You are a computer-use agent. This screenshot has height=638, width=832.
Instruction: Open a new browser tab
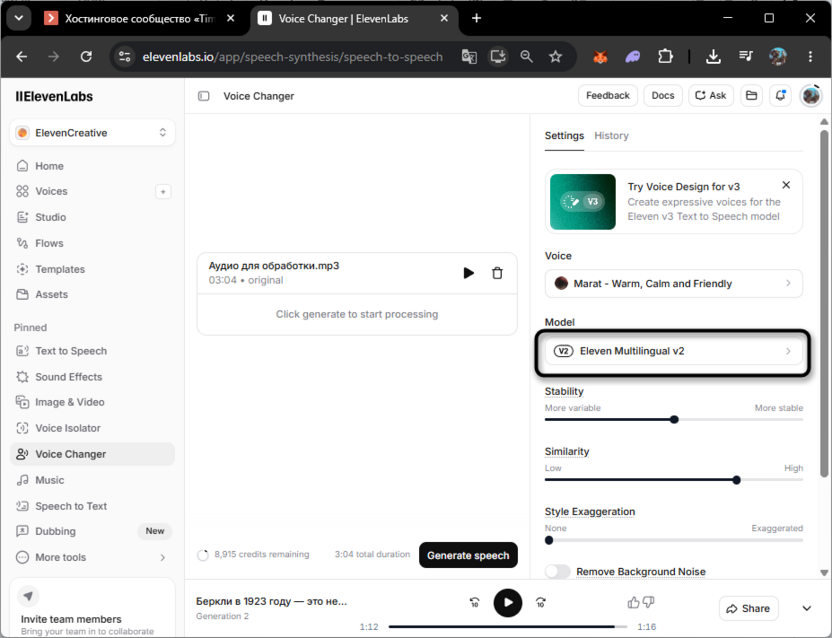click(476, 19)
